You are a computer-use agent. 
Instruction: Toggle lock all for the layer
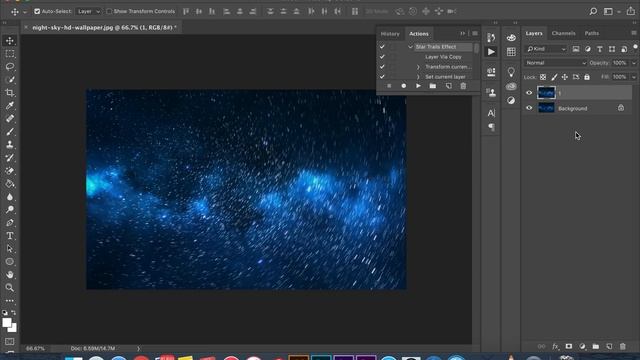click(x=587, y=77)
